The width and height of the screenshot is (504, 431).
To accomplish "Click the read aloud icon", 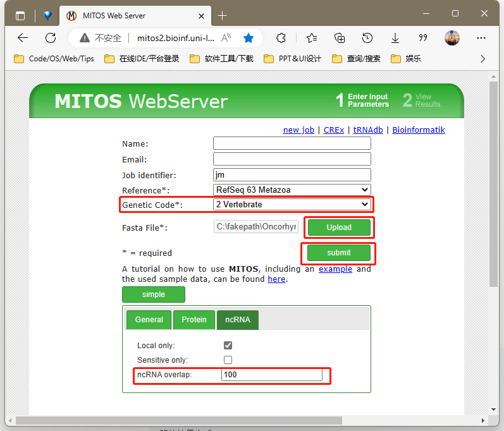I will pos(226,38).
